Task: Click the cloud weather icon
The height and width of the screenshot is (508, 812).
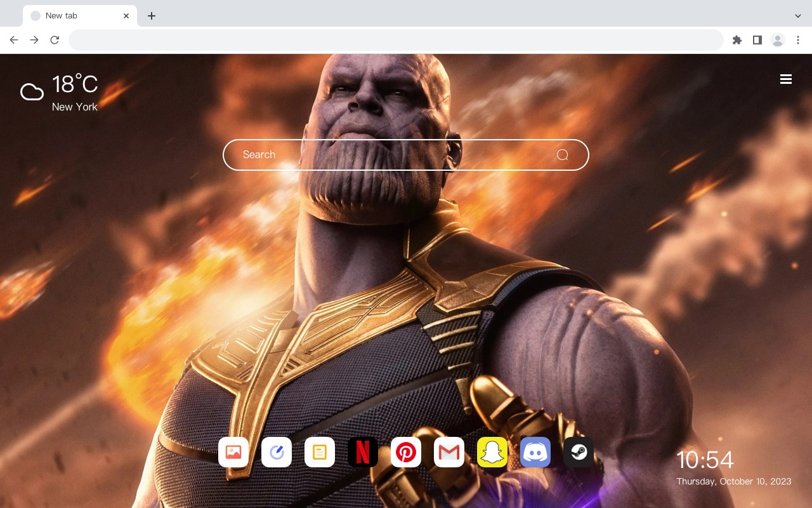Action: coord(32,92)
